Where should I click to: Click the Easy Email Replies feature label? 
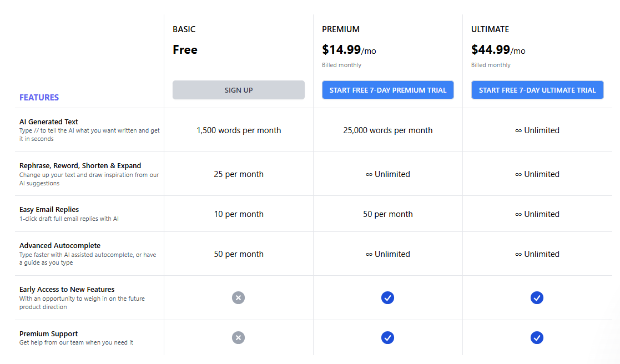[49, 209]
